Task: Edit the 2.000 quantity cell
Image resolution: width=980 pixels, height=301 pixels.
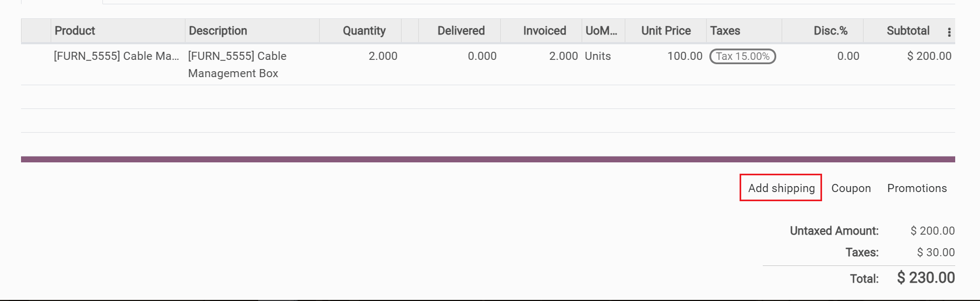Action: pyautogui.click(x=383, y=56)
